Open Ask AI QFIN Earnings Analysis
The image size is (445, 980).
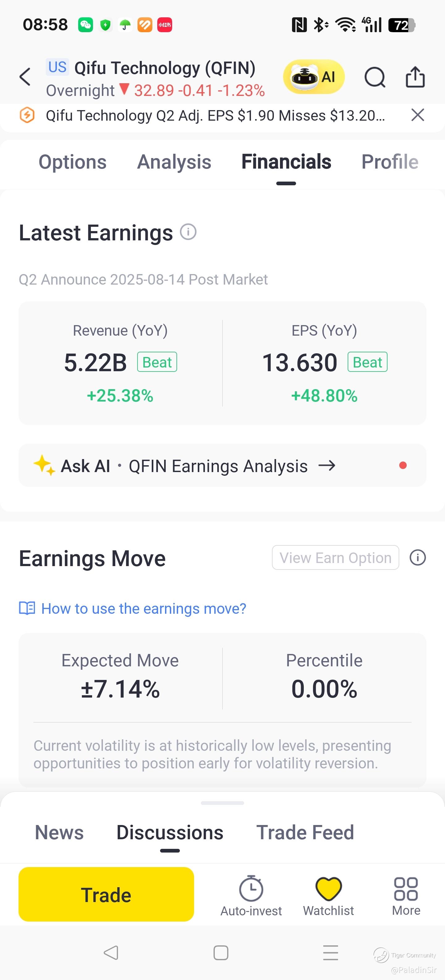[x=222, y=466]
